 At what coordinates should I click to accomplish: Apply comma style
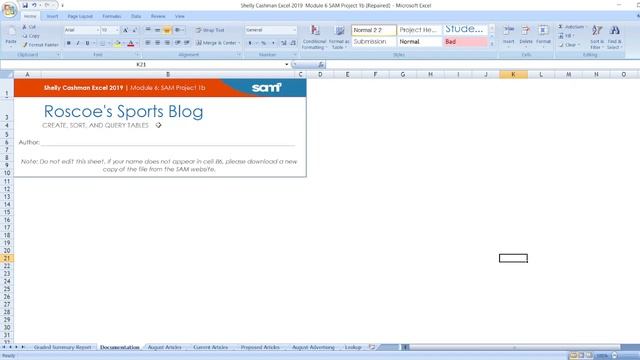click(273, 43)
